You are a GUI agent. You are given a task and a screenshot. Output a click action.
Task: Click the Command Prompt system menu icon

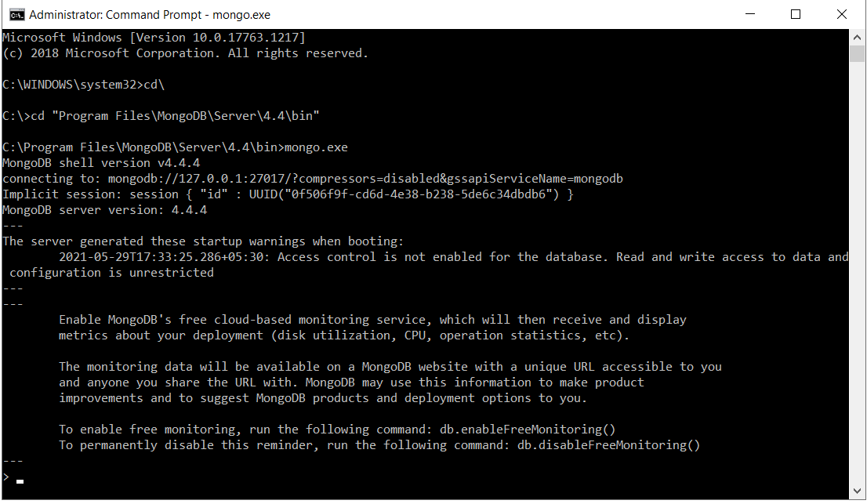17,14
